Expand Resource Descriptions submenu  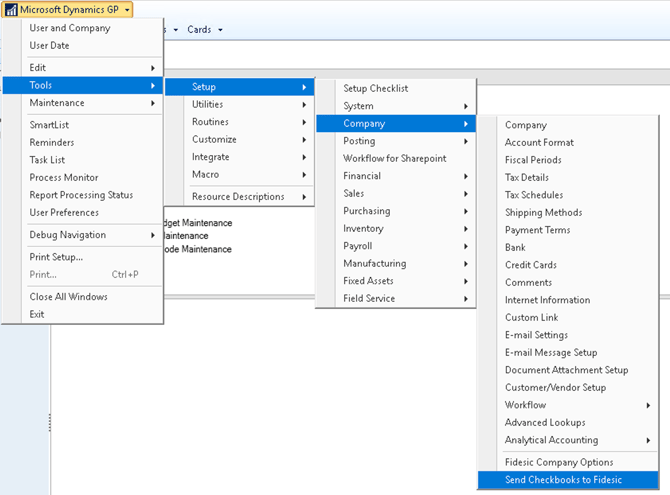[x=239, y=197]
